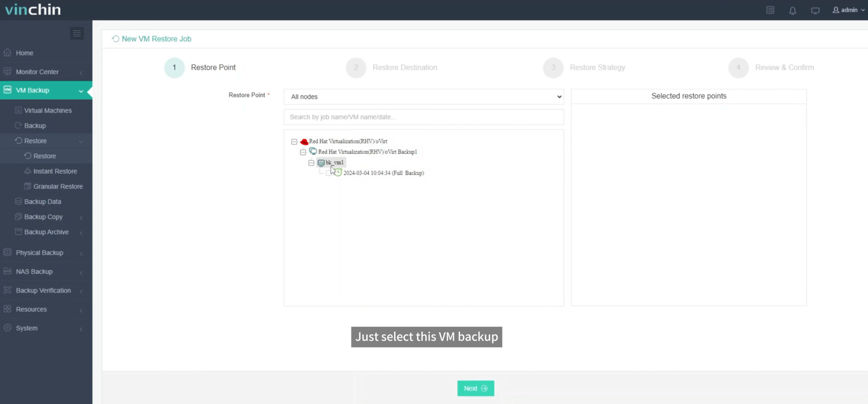Open the task list icon in top bar
868x404 pixels.
click(770, 10)
